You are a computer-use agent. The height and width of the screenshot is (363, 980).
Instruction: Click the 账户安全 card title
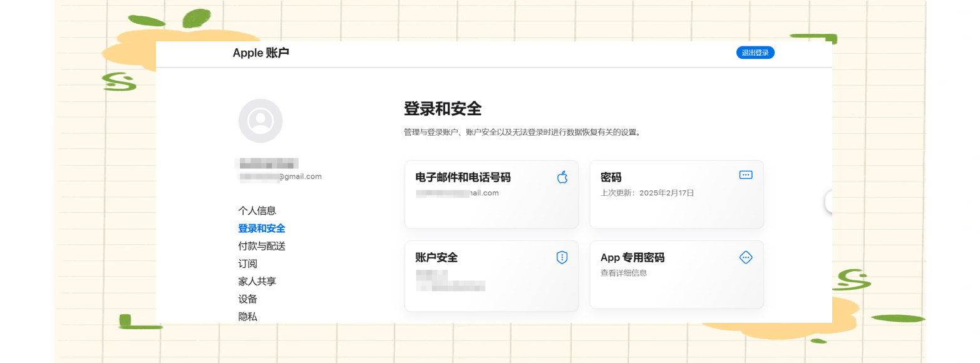coord(436,257)
